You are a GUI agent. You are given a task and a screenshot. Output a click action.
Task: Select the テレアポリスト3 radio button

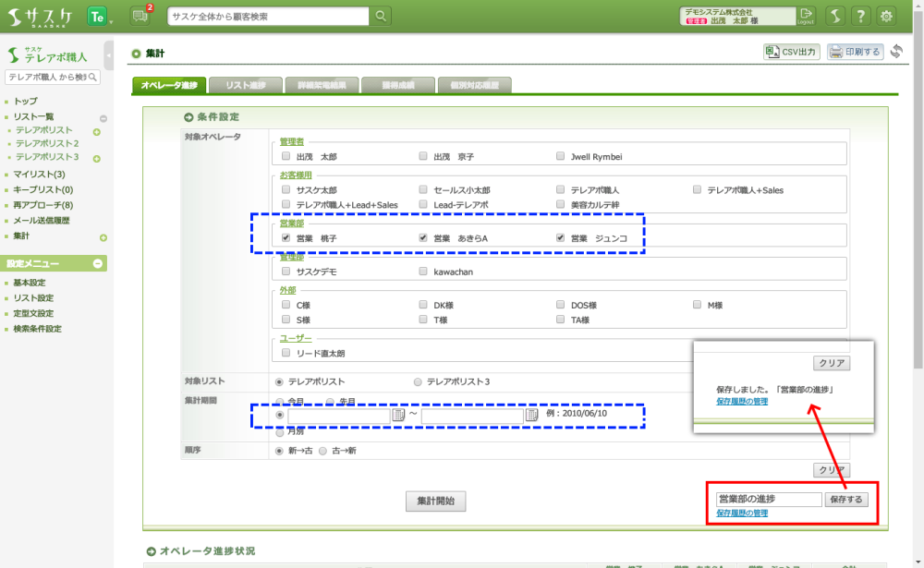[418, 381]
